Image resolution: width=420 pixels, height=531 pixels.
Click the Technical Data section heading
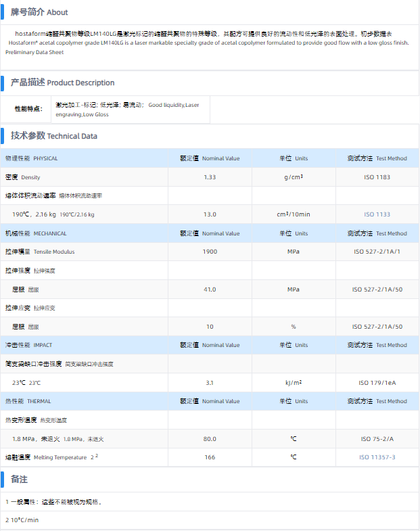pyautogui.click(x=53, y=136)
